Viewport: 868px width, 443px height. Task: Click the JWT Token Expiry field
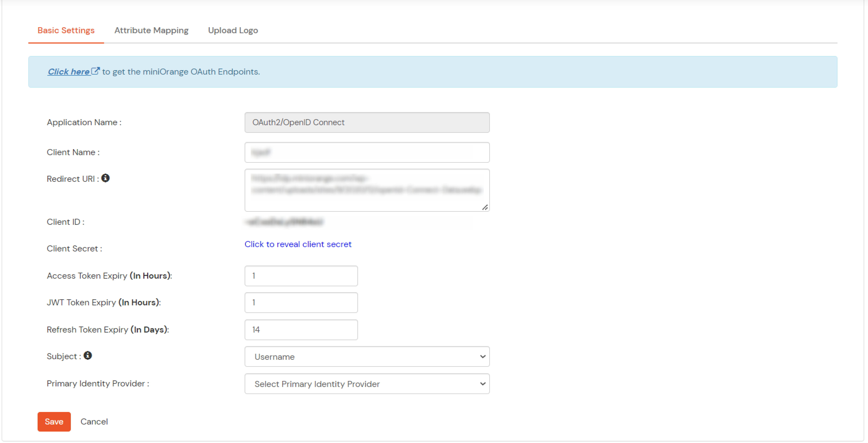point(301,302)
